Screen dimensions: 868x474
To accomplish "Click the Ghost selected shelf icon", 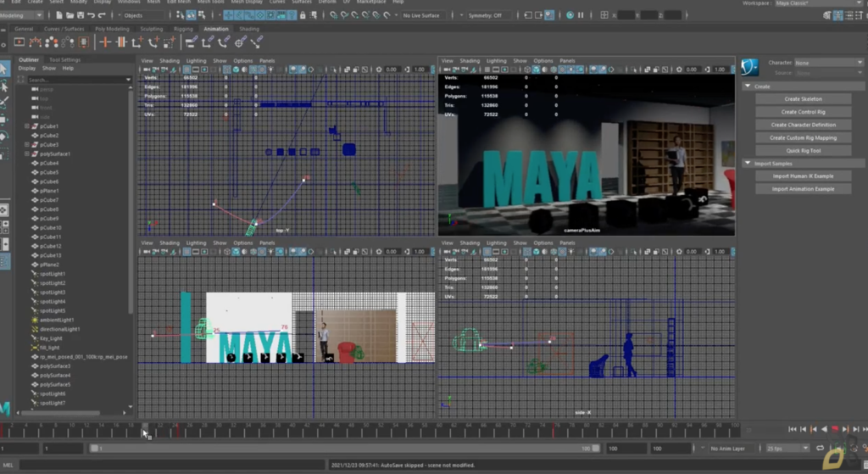I will [x=52, y=42].
